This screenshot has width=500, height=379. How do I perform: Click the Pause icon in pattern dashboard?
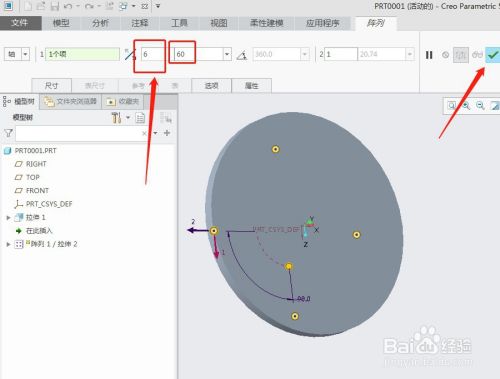pyautogui.click(x=429, y=55)
